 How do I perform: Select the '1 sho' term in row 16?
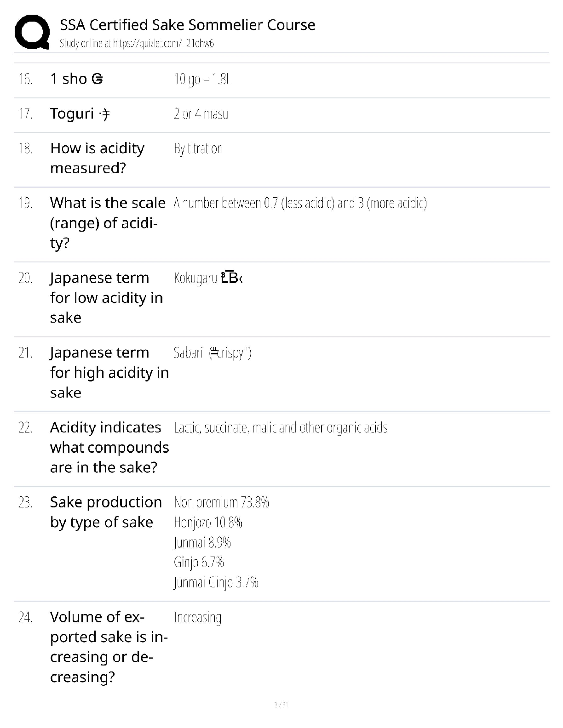(x=76, y=79)
